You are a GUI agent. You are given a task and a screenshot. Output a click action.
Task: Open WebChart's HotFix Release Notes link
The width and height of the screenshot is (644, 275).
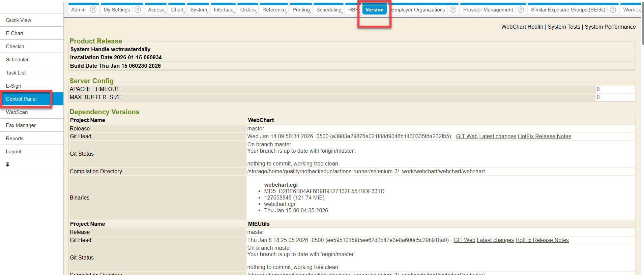point(544,136)
